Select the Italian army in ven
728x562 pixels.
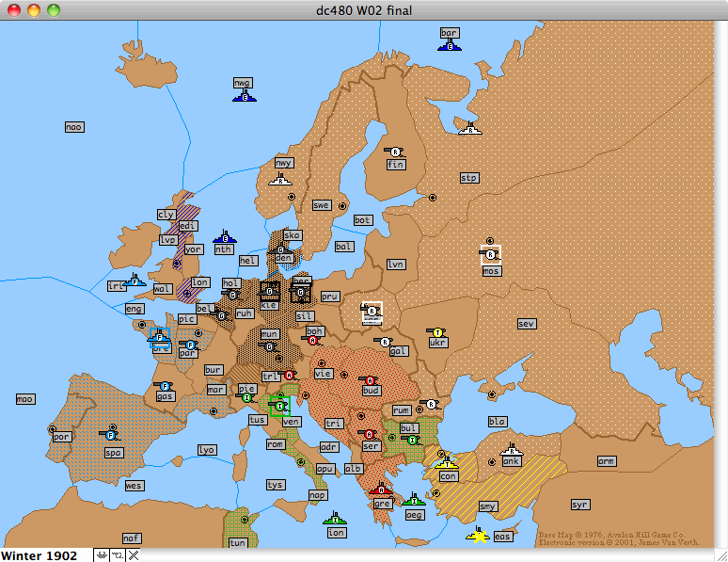pos(279,407)
